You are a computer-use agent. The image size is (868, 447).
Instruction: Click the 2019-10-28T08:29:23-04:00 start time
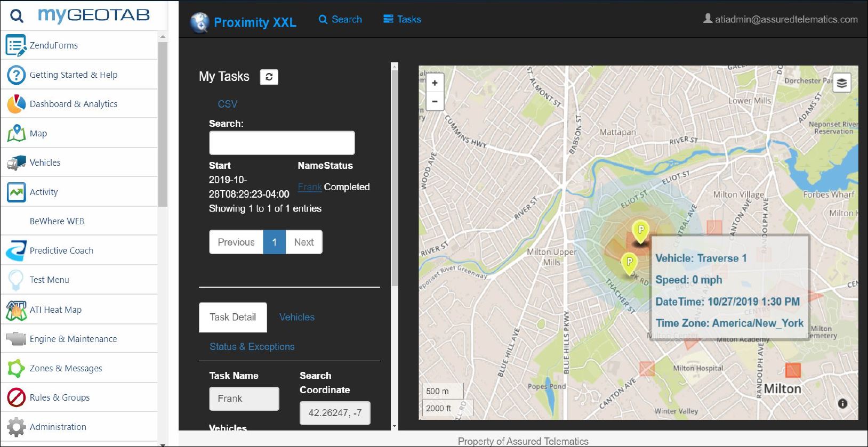(249, 187)
